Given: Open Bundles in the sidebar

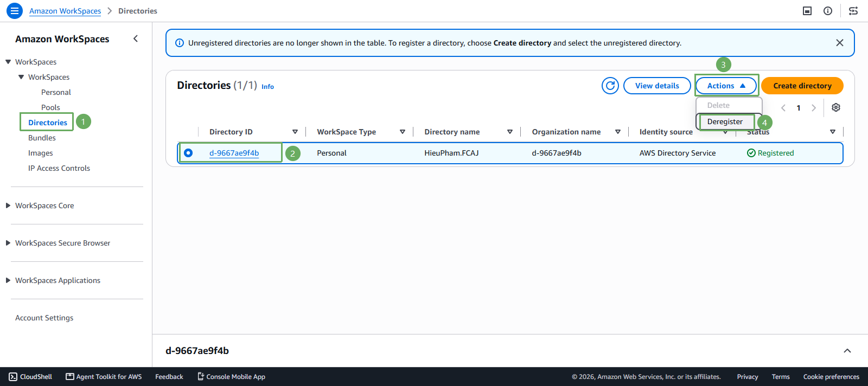Looking at the screenshot, I should pyautogui.click(x=42, y=138).
